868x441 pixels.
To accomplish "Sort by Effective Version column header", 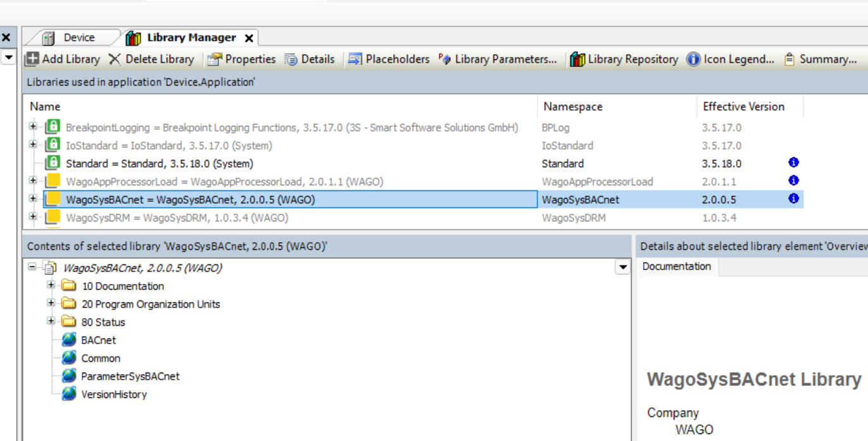I will (x=750, y=106).
